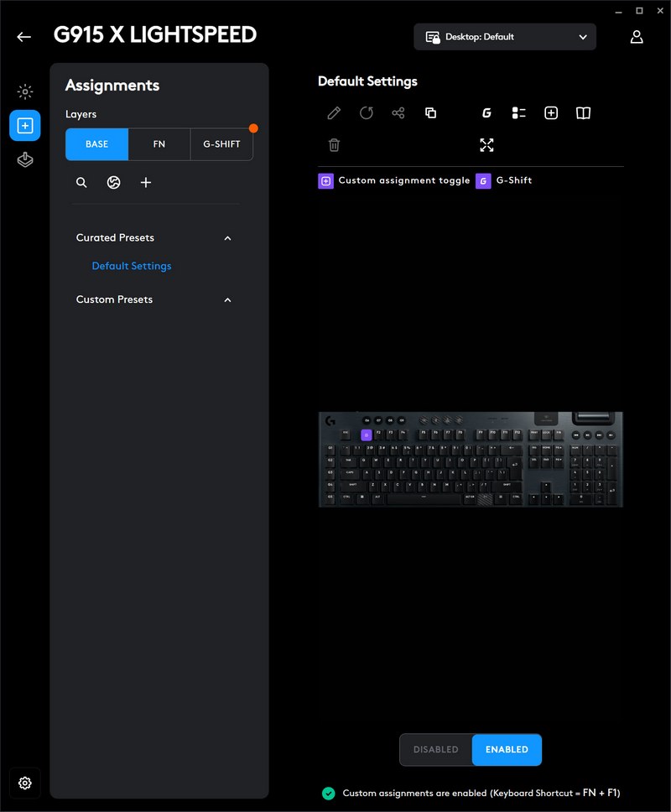Switch to the G-SHIFT layer tab
Viewport: 671px width, 812px height.
coord(221,144)
